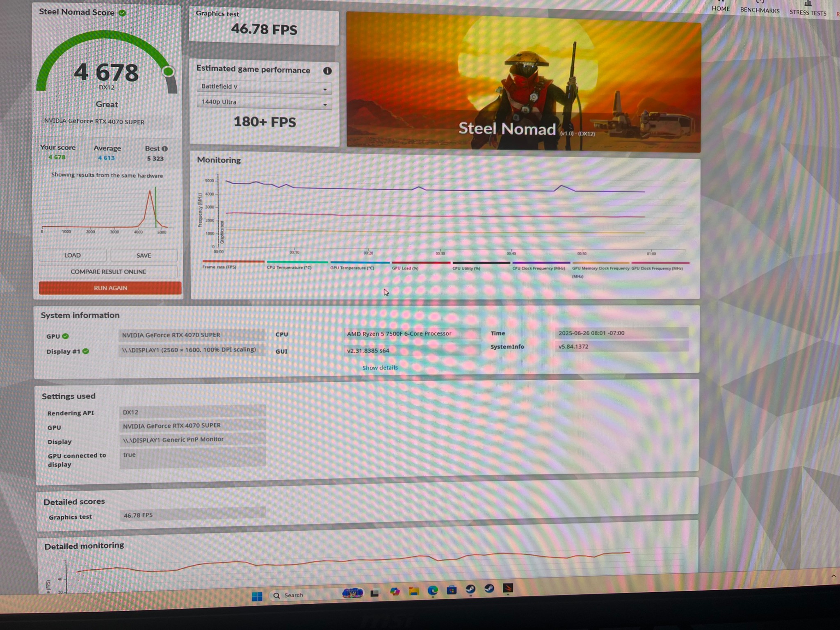Click the GPU validation checkmark icon
Screen dimensions: 840x630
[x=66, y=336]
